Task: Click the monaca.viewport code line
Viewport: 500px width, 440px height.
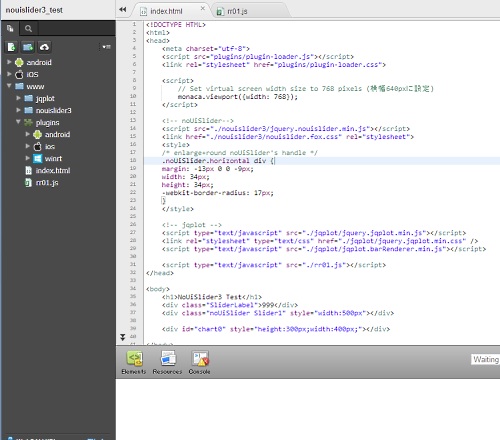Action: tap(238, 97)
